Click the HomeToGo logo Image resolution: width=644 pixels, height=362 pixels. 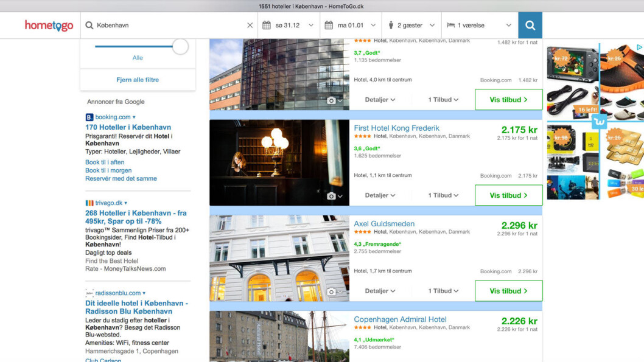pos(49,26)
